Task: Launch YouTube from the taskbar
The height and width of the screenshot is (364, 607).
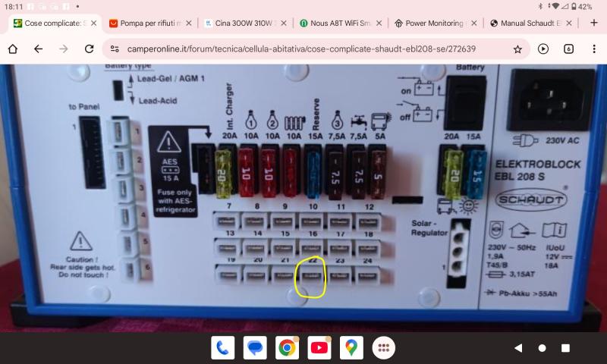Action: coord(319,348)
